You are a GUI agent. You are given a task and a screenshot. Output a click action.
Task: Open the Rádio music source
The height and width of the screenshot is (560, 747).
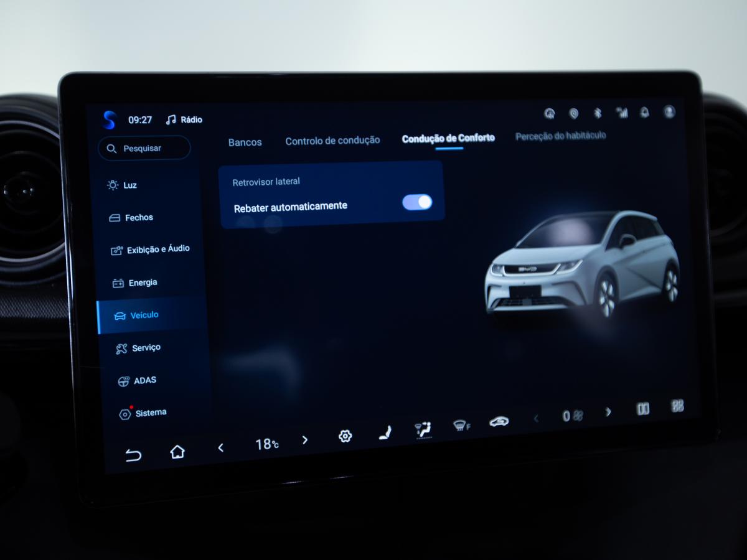pyautogui.click(x=184, y=119)
